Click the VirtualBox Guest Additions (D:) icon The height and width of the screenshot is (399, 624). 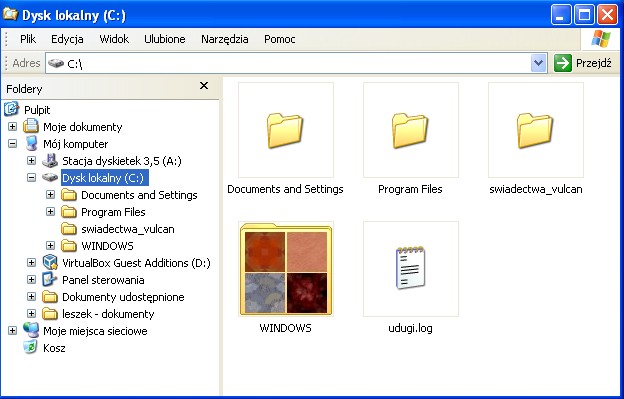(x=50, y=263)
